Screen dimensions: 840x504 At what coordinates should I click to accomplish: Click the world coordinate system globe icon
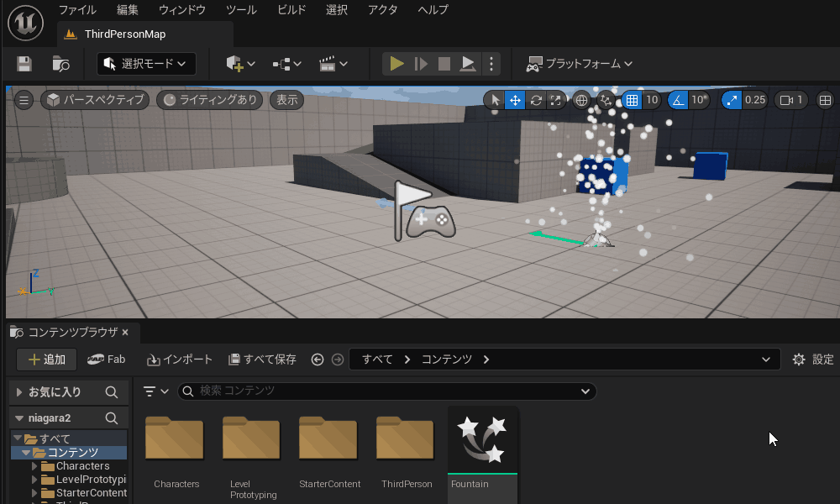[x=581, y=100]
